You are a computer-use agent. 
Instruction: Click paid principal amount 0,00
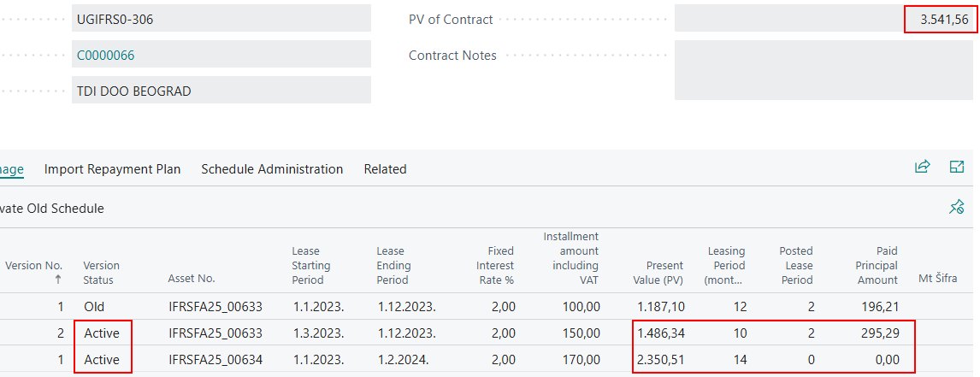click(x=888, y=360)
